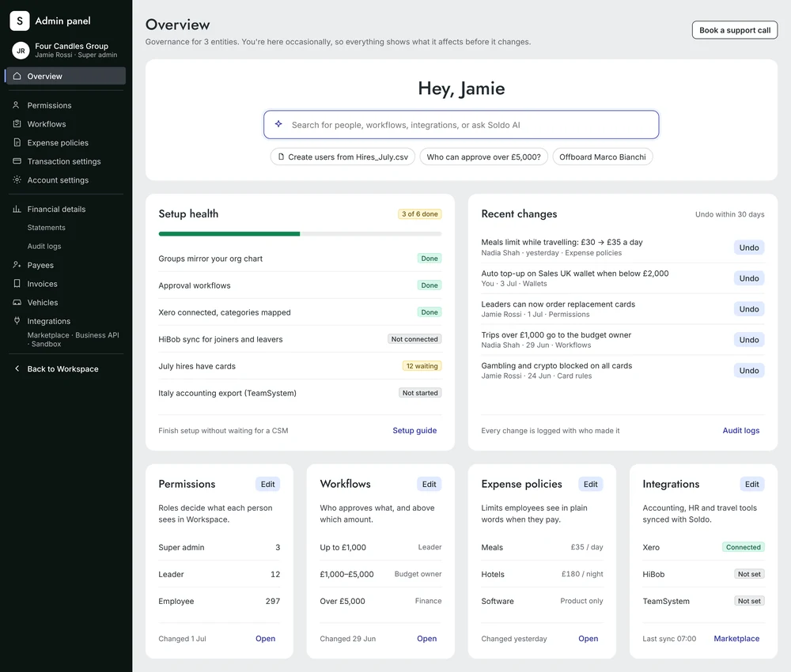Click the Xero Connected badge
This screenshot has width=791, height=672.
[x=743, y=547]
